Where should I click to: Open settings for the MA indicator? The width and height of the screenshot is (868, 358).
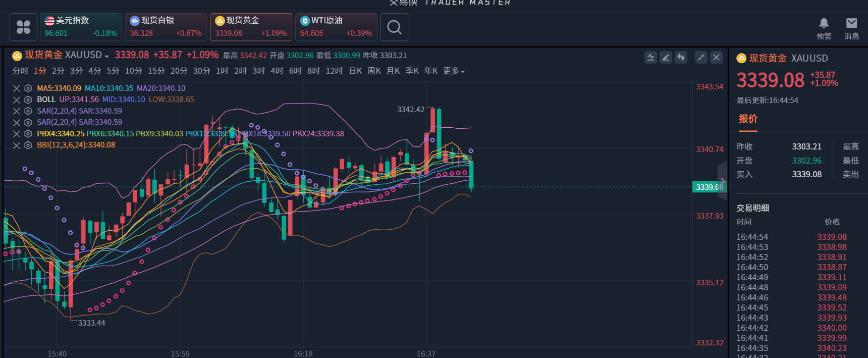(28, 88)
